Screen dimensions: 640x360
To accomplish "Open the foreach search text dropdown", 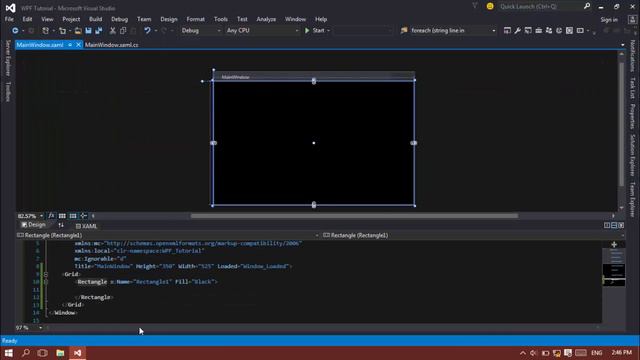I will tap(493, 31).
